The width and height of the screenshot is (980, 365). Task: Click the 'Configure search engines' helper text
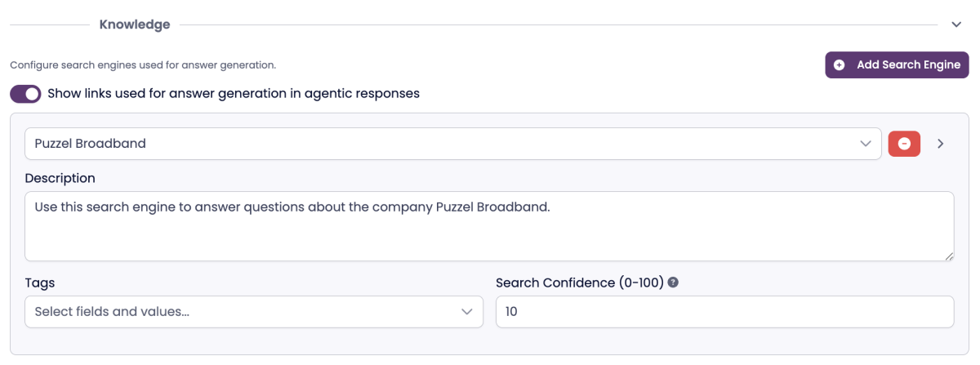click(x=143, y=65)
